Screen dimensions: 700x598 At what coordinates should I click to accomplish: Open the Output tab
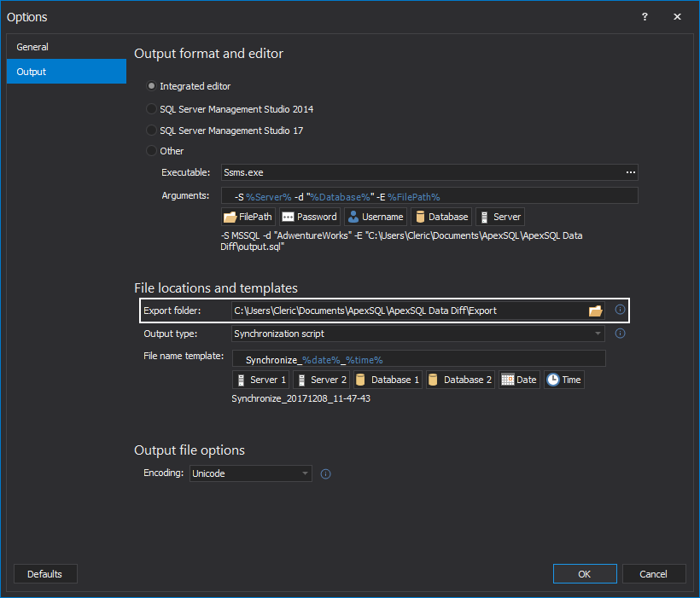click(x=67, y=72)
